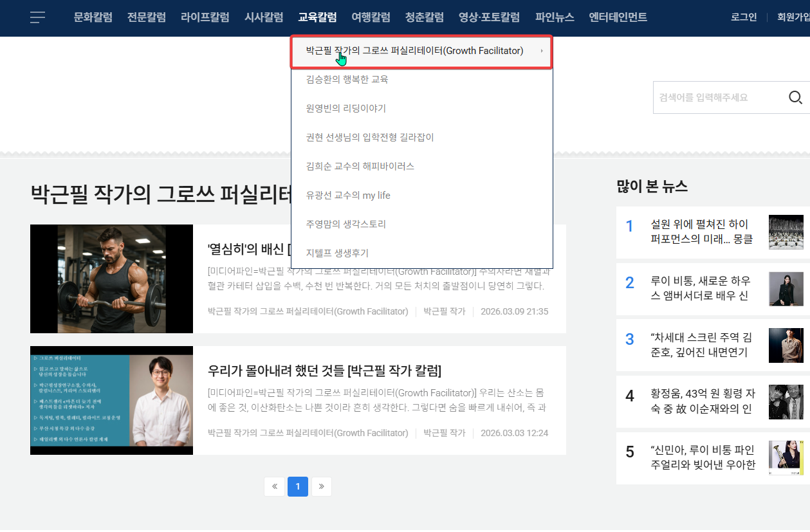Open the hamburger menu icon
Viewport: 810px width, 532px height.
pos(38,17)
